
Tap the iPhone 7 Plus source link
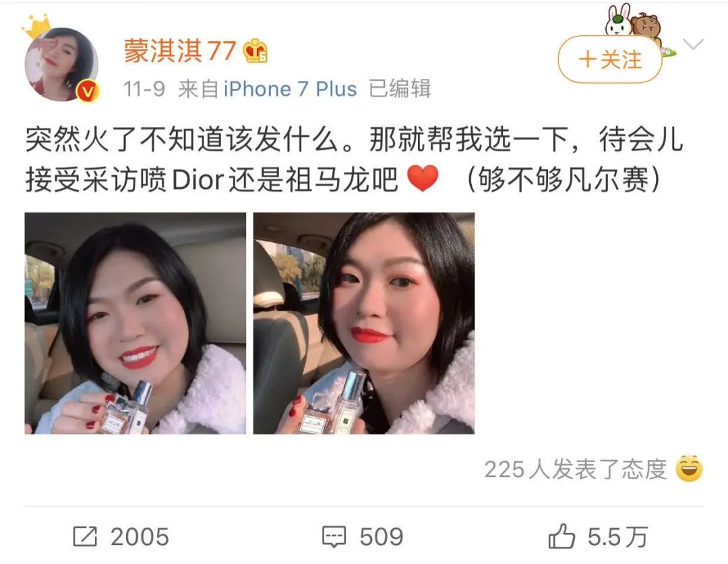(x=290, y=89)
